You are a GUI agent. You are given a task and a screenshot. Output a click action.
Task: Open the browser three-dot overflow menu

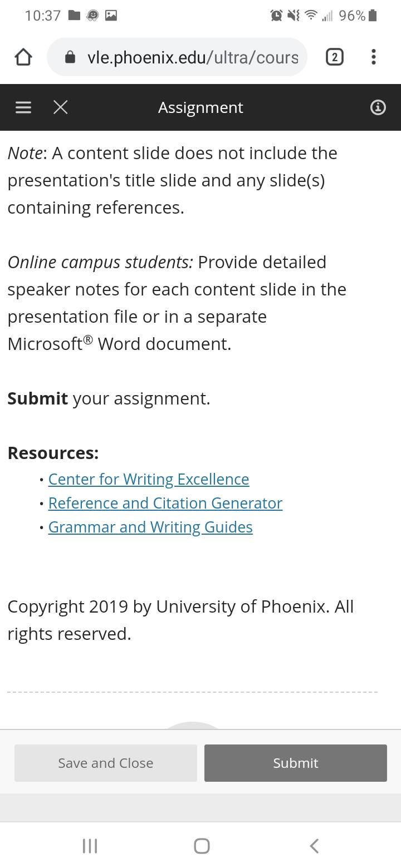(x=373, y=57)
